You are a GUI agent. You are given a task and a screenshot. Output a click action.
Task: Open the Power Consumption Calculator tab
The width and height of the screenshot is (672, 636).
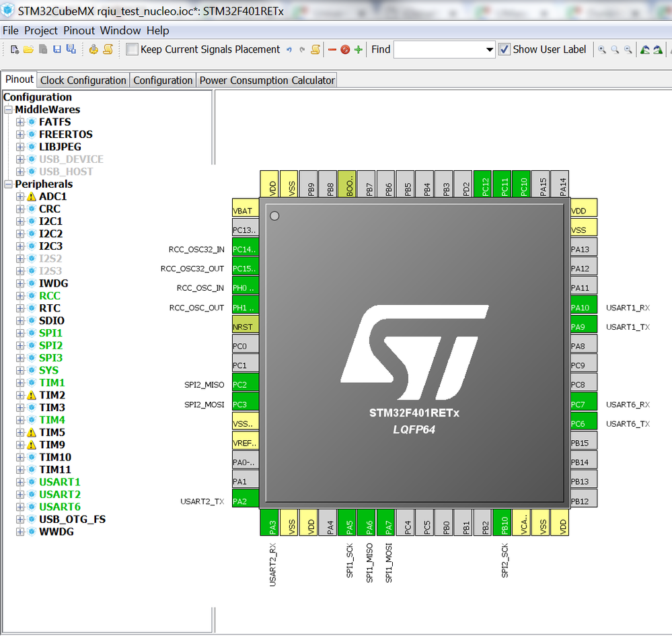pos(267,81)
